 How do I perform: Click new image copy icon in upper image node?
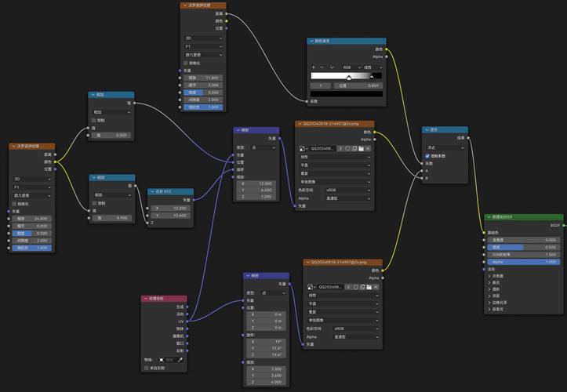354,149
